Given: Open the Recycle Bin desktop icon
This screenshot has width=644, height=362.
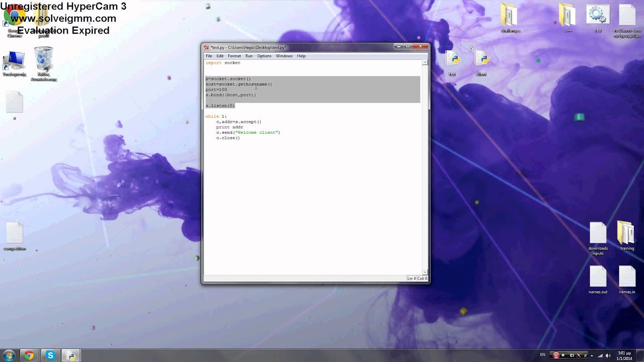Looking at the screenshot, I should point(44,64).
